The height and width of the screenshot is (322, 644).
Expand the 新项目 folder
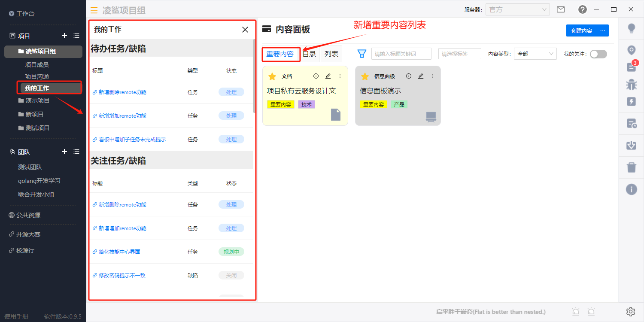click(x=31, y=114)
